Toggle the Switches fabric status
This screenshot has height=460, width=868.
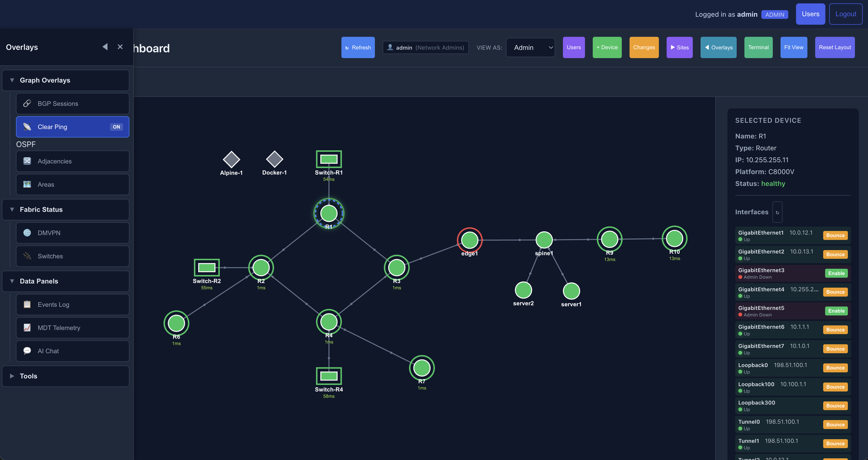click(x=72, y=256)
